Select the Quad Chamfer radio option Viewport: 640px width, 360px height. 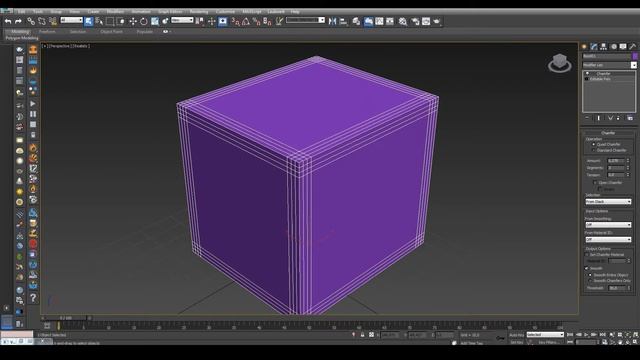pyautogui.click(x=593, y=144)
